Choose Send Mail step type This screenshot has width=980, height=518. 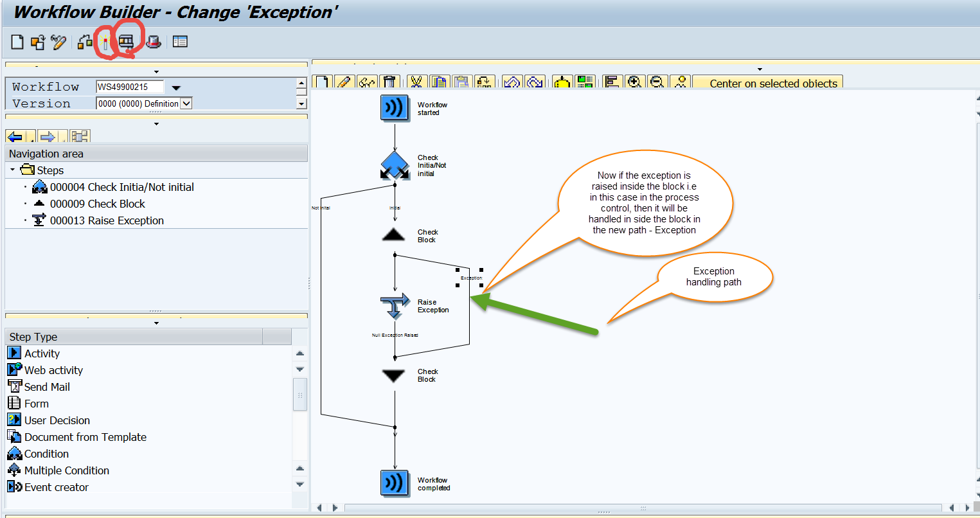click(47, 387)
